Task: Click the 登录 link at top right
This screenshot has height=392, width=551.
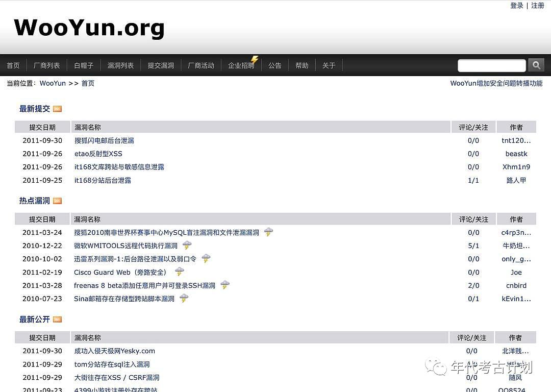Action: pos(517,5)
